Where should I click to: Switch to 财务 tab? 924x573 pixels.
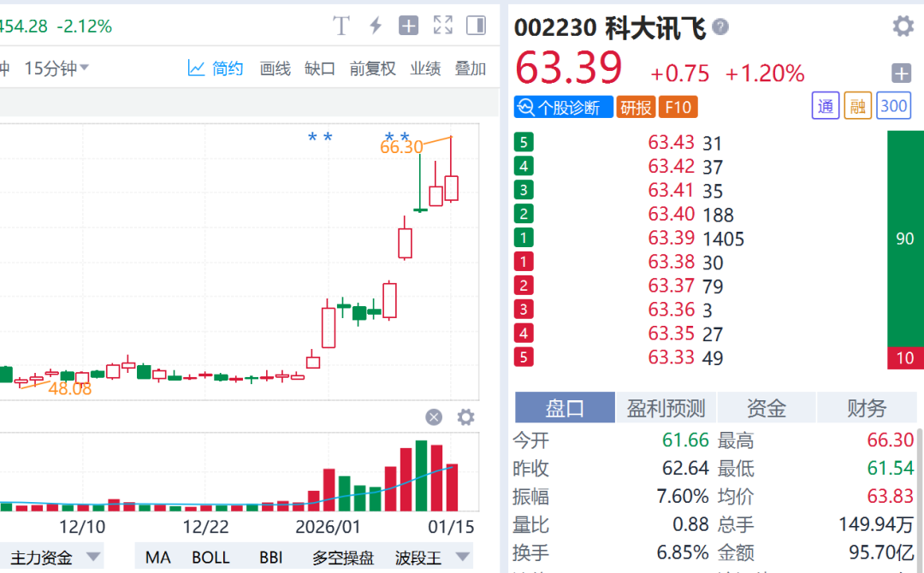867,408
